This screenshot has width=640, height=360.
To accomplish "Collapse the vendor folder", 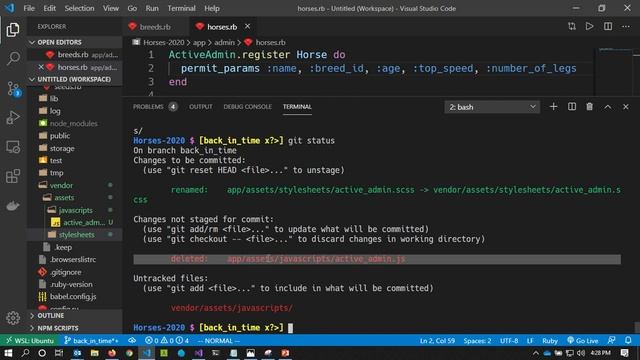I will click(x=75, y=185).
